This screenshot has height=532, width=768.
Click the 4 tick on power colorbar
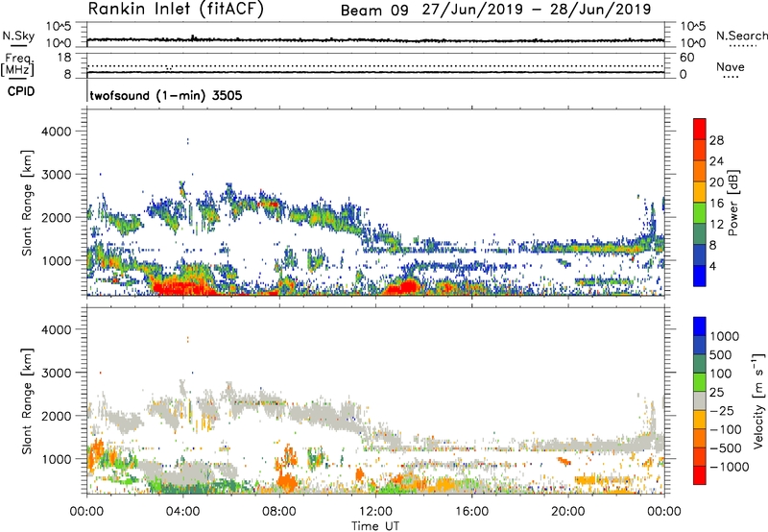[x=713, y=267]
